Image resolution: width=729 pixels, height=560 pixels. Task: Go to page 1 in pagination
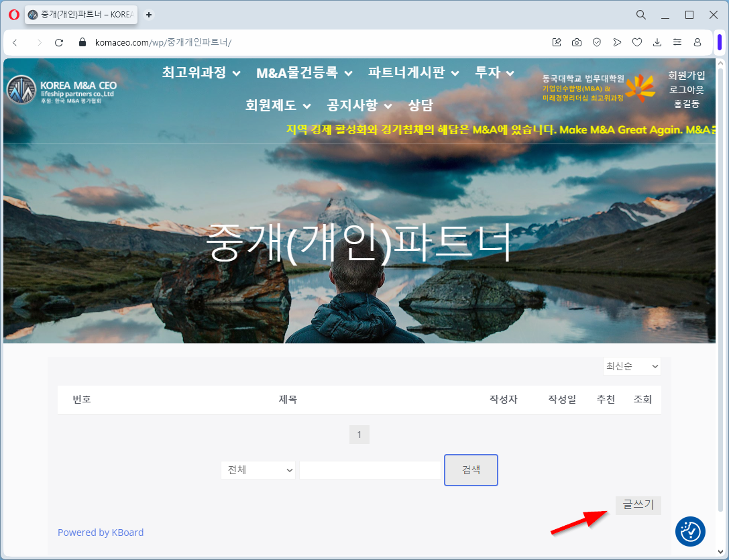pos(359,435)
